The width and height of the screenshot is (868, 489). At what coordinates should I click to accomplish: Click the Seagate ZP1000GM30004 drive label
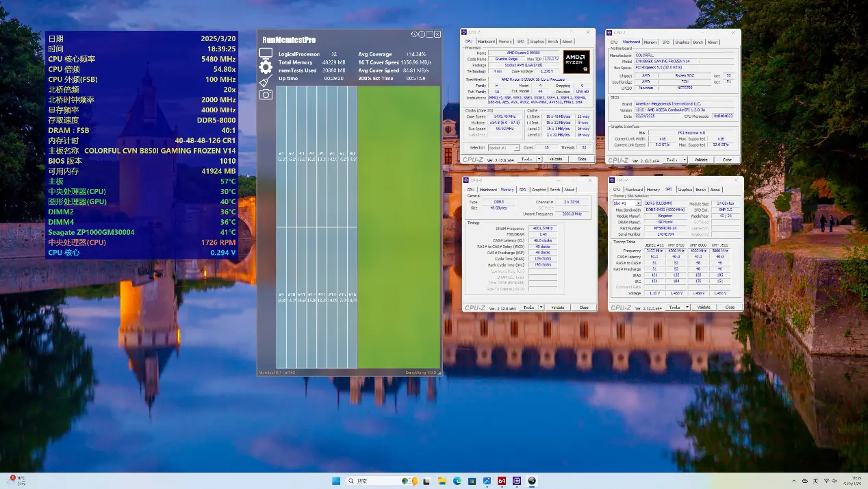[91, 232]
